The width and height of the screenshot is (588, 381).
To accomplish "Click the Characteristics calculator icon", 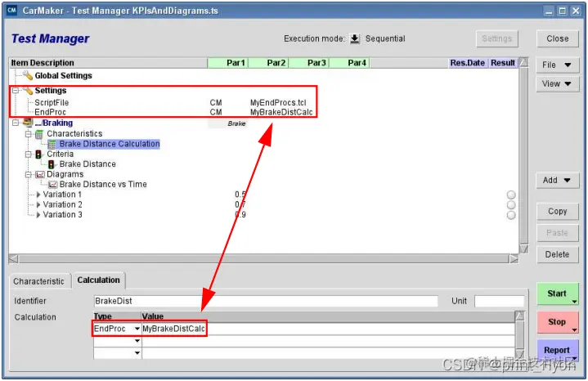I will click(39, 134).
